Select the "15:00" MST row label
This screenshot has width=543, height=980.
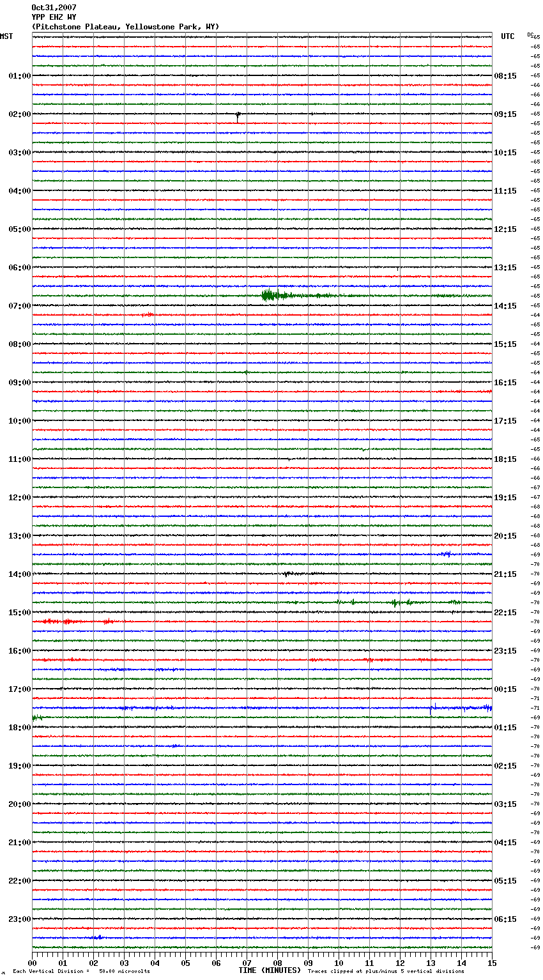coord(20,613)
